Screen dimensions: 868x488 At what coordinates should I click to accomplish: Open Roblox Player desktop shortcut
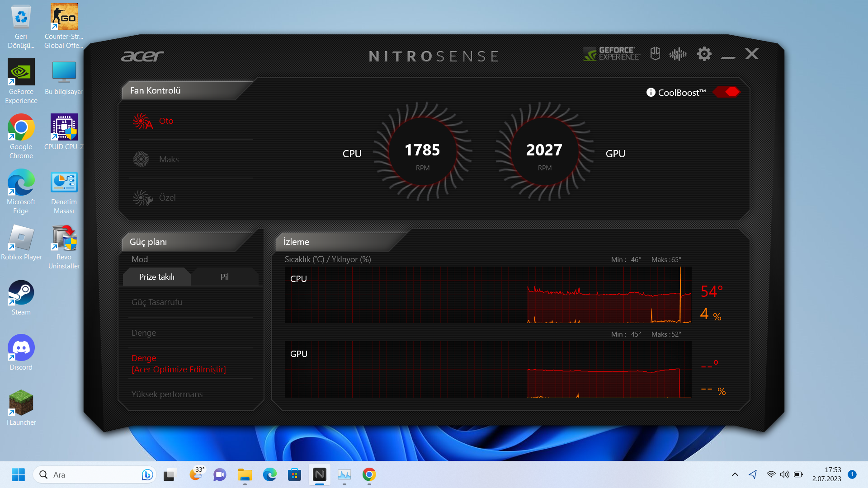(x=21, y=243)
